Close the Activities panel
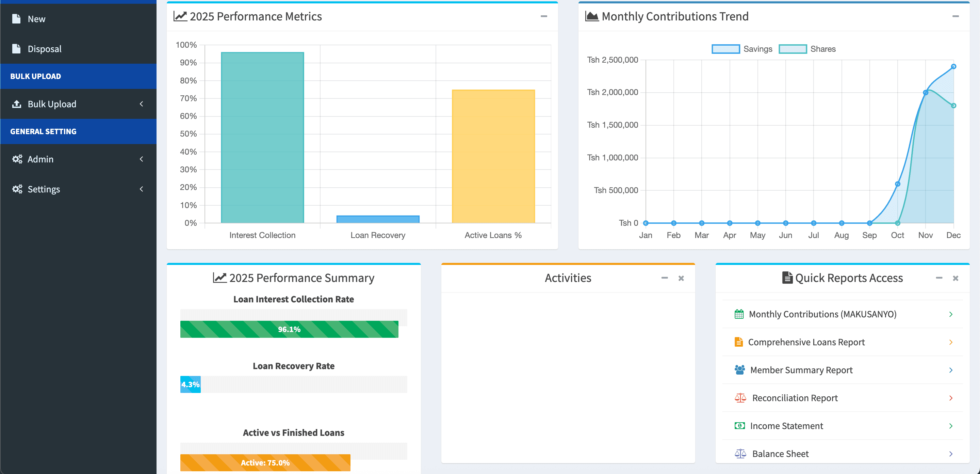The image size is (980, 474). coord(681,278)
